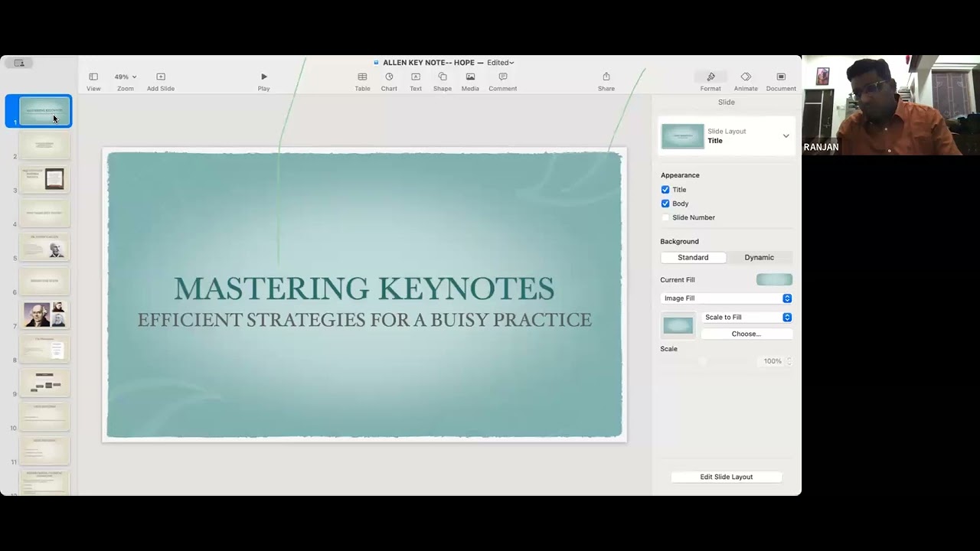Click the RANJAN webcam video tile
The height and width of the screenshot is (551, 980).
pos(890,106)
